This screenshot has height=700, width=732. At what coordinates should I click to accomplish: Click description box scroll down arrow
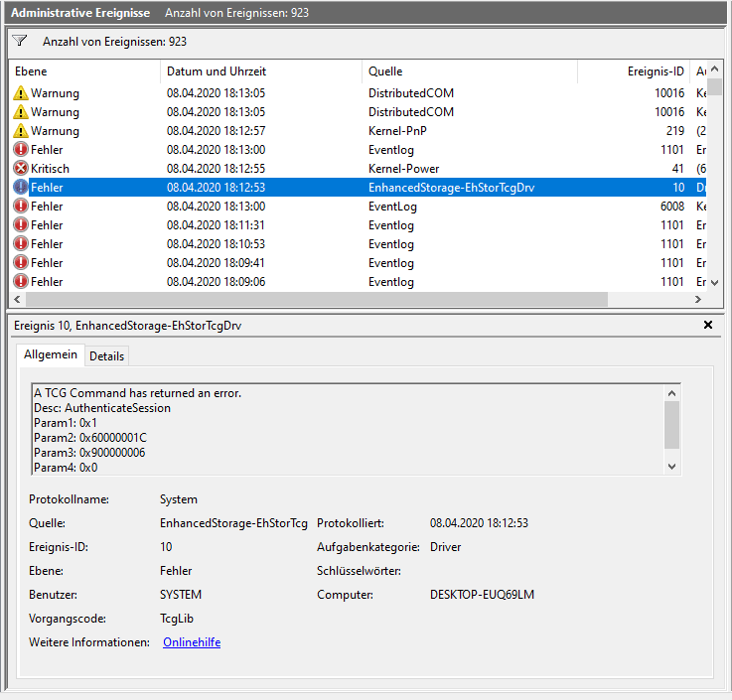pos(671,467)
